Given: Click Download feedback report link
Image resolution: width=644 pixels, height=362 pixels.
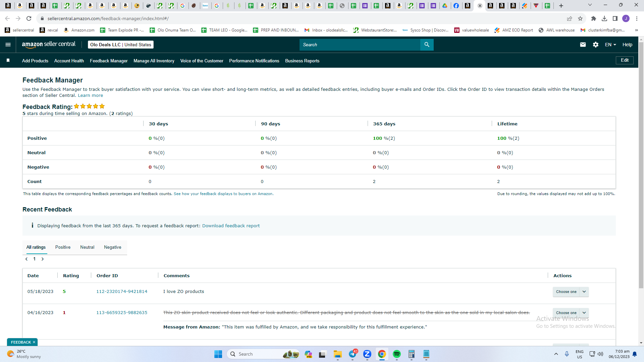Looking at the screenshot, I should (231, 226).
